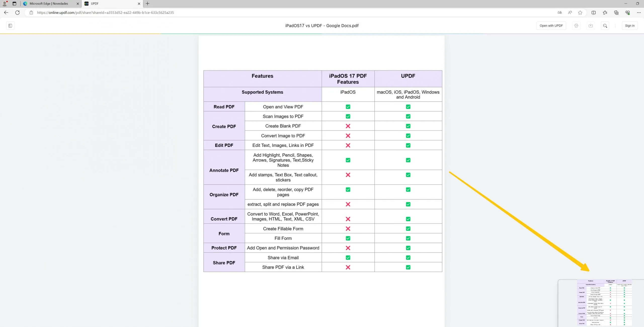
Task: Click the print icon in UPDF toolbar
Action: click(x=576, y=26)
